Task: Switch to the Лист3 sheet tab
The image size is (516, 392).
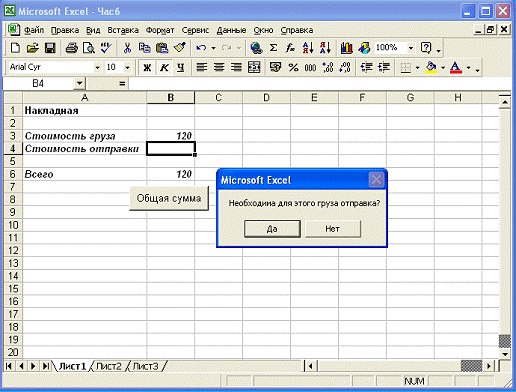Action: 145,366
